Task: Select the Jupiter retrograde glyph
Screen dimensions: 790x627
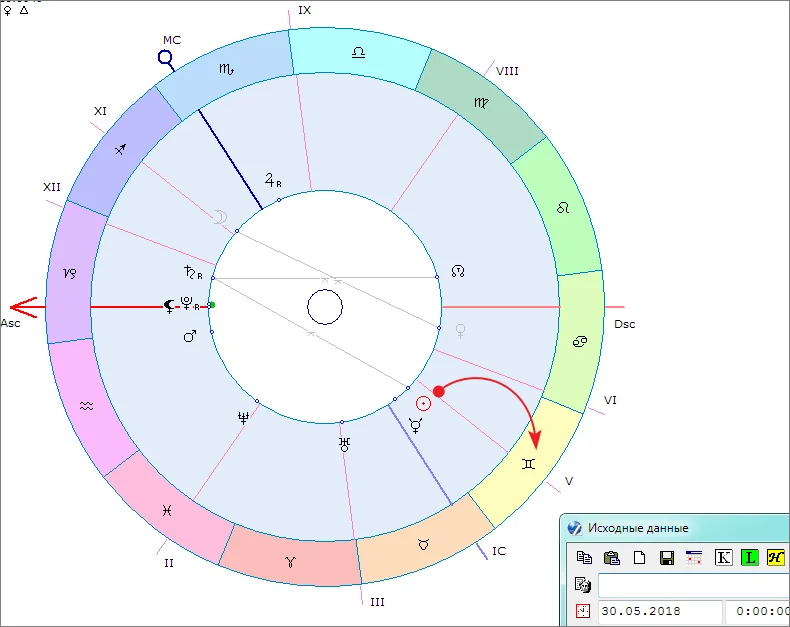Action: pos(272,180)
